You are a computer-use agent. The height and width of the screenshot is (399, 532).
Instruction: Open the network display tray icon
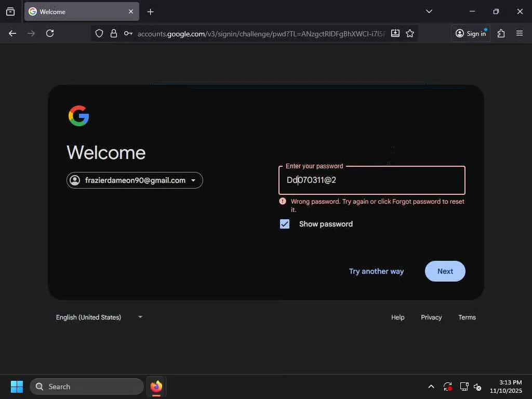coord(464,387)
